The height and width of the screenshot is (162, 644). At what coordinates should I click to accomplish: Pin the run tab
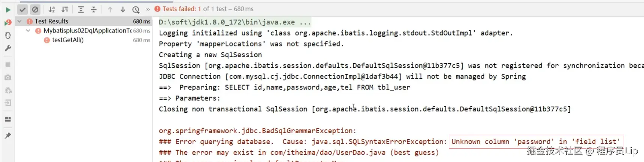(x=8, y=135)
